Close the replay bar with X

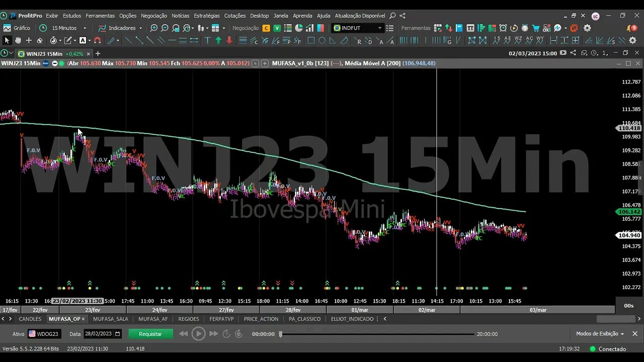click(635, 334)
